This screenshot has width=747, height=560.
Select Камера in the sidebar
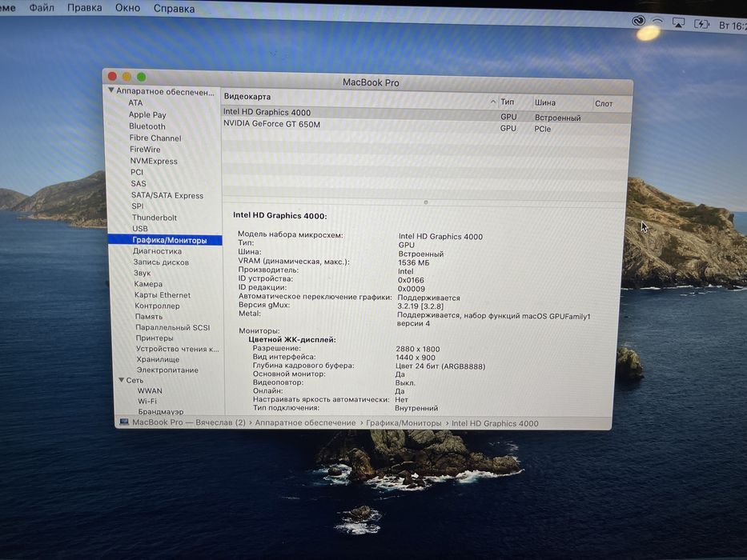pyautogui.click(x=148, y=284)
